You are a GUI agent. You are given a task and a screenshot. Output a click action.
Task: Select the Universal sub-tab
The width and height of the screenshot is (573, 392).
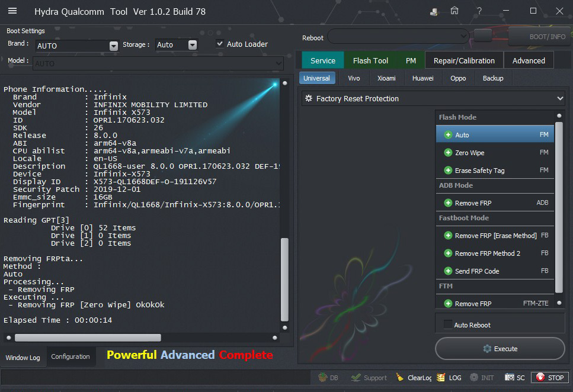click(317, 78)
